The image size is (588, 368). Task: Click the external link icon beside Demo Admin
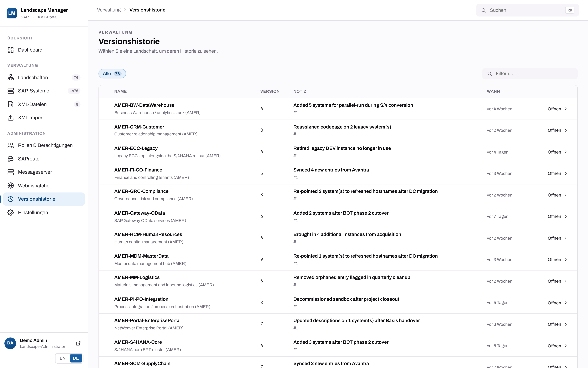click(x=78, y=343)
